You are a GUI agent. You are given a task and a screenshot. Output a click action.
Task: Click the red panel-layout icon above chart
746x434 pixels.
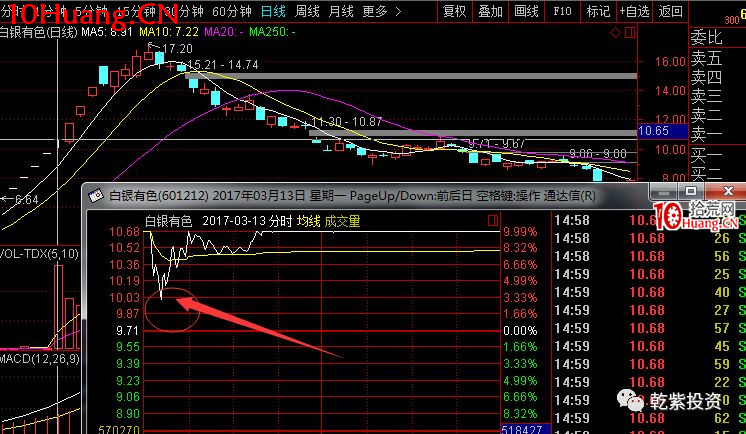630,32
